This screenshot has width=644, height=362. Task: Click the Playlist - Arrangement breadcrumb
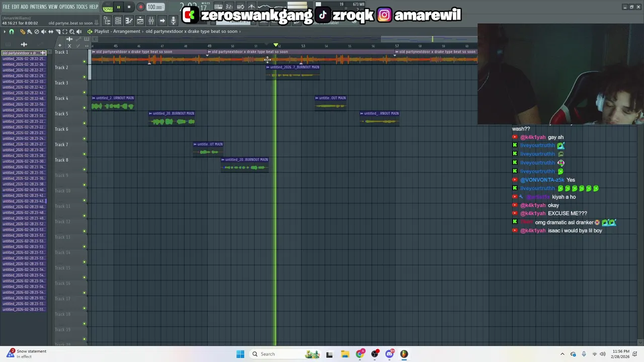point(117,31)
